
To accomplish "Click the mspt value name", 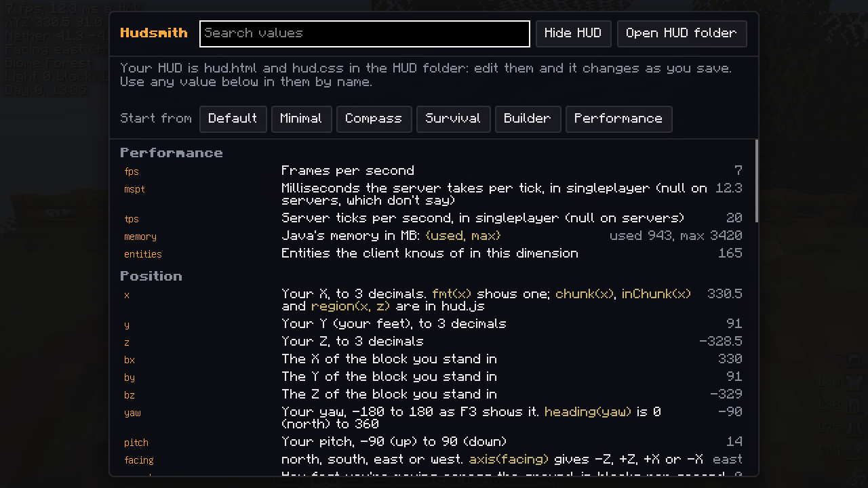I will coord(134,189).
